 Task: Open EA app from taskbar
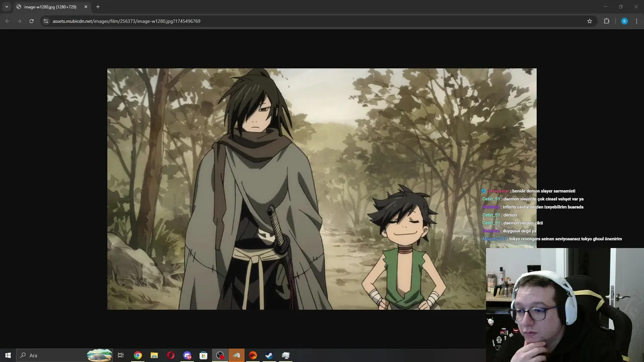click(x=253, y=355)
